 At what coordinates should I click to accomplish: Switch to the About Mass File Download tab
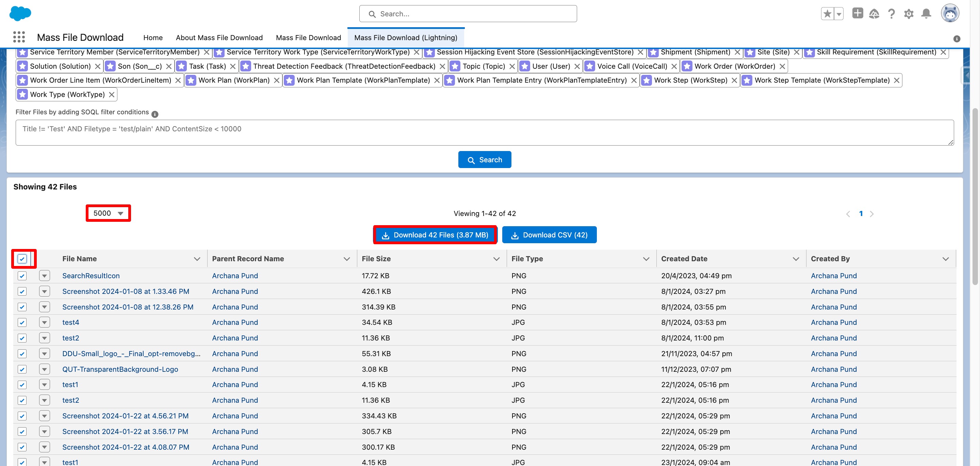tap(219, 38)
